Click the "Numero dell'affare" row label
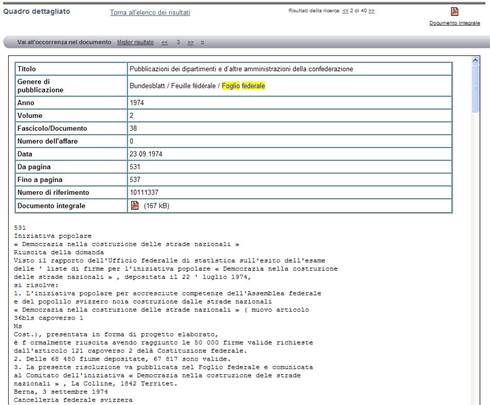This screenshot has width=490, height=405. click(x=47, y=141)
